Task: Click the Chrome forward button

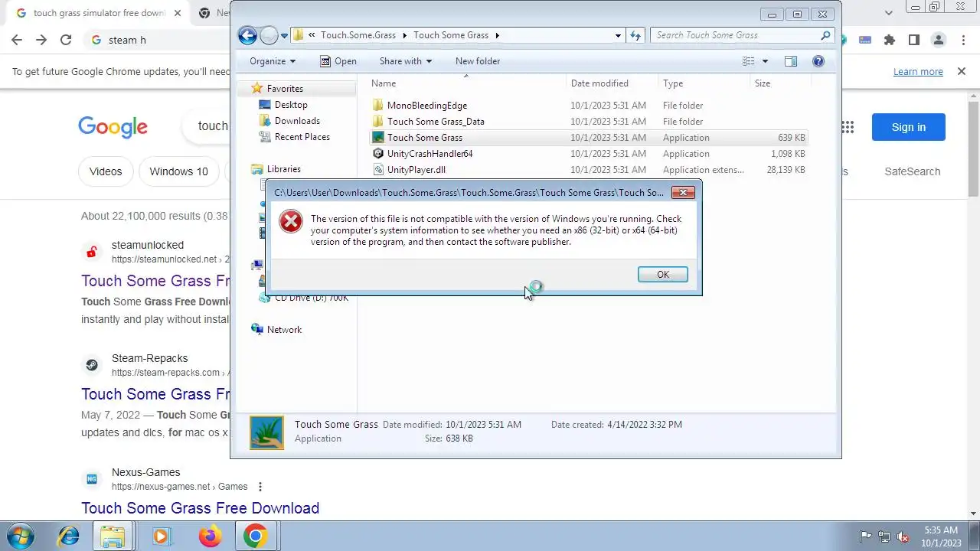Action: pyautogui.click(x=41, y=40)
